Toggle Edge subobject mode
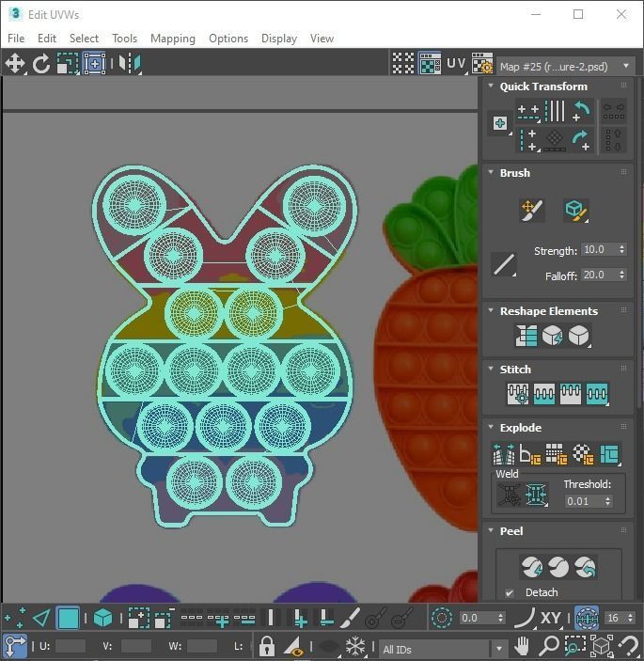The height and width of the screenshot is (661, 644). point(41,619)
